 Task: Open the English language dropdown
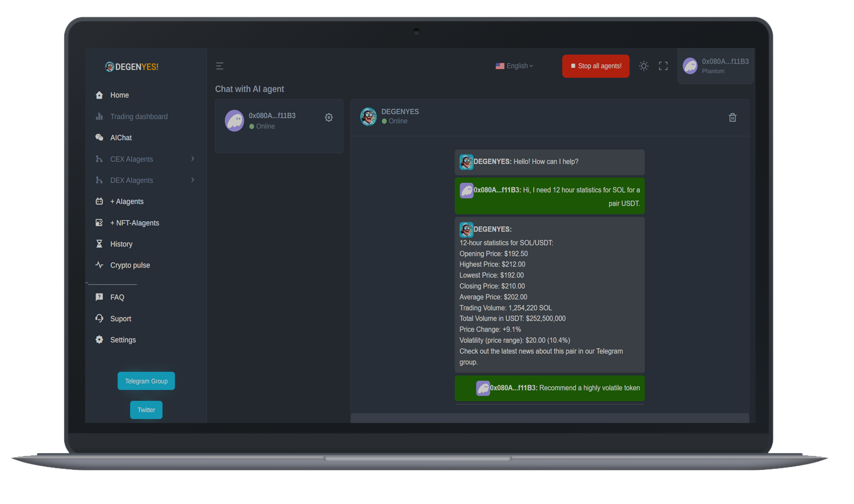[x=514, y=66]
